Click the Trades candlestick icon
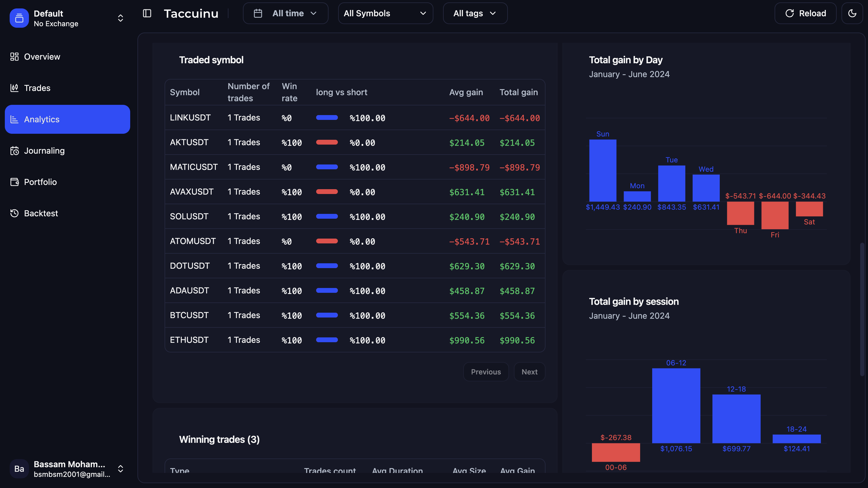 coord(14,88)
